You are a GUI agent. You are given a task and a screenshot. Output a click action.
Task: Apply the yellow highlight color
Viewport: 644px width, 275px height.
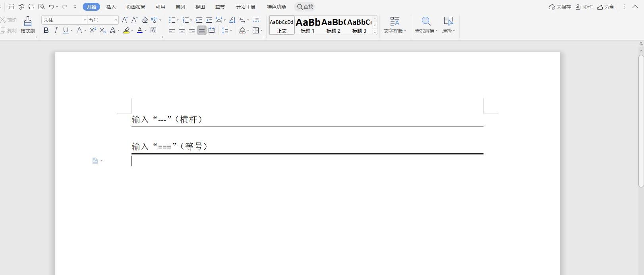[x=126, y=30]
